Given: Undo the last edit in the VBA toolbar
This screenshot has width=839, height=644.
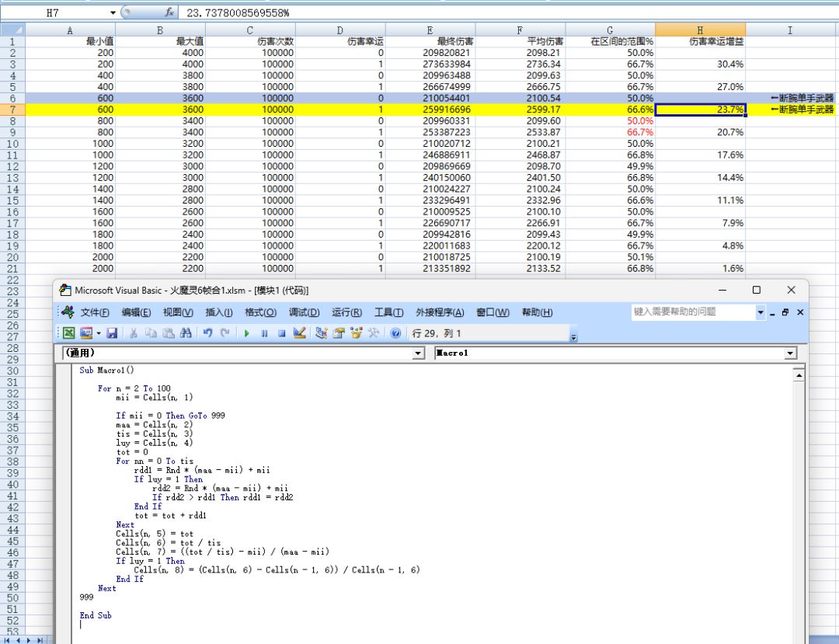Looking at the screenshot, I should 207,333.
